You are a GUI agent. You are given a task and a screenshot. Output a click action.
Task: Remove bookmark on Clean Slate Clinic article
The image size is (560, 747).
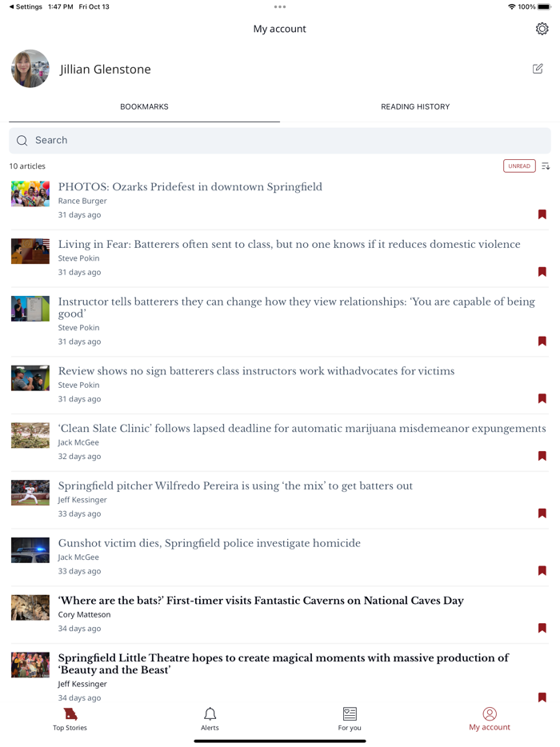[x=542, y=456]
